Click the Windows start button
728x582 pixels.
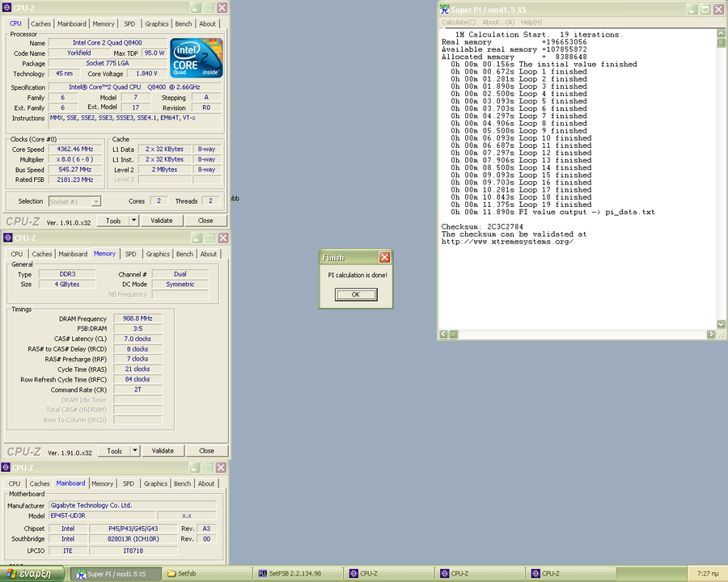[32, 574]
